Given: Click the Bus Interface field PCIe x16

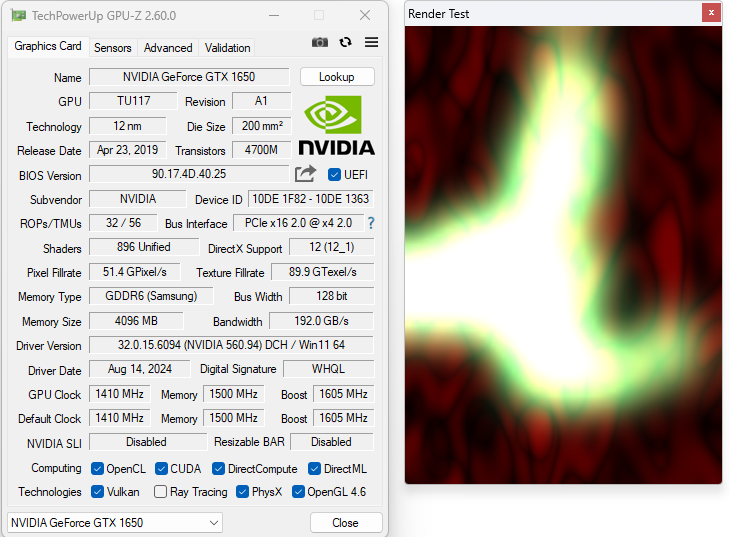Looking at the screenshot, I should [x=298, y=223].
